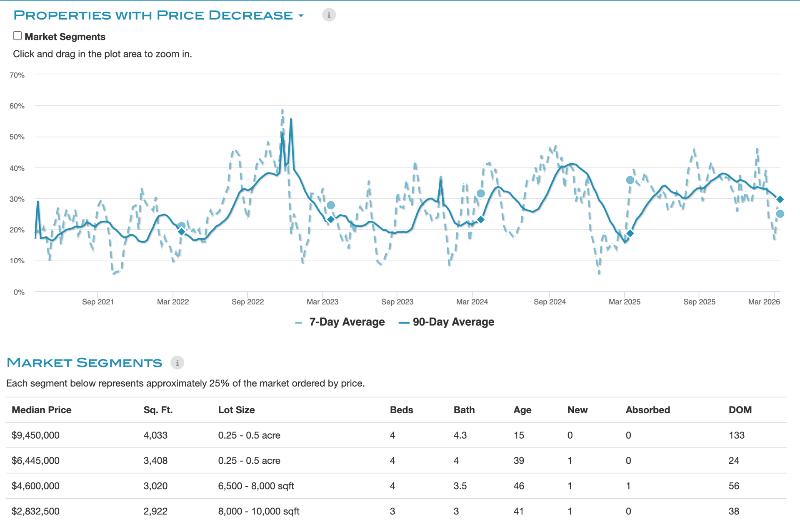The height and width of the screenshot is (532, 800).
Task: Open the Properties with Price Decrease dropdown arrow
Action: click(x=301, y=16)
